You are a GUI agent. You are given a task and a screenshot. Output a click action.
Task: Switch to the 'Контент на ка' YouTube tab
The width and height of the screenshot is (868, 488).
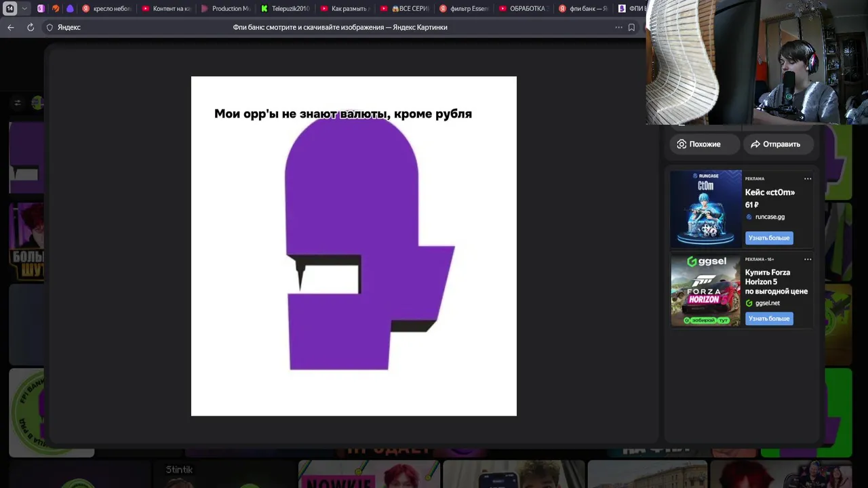[x=166, y=9]
